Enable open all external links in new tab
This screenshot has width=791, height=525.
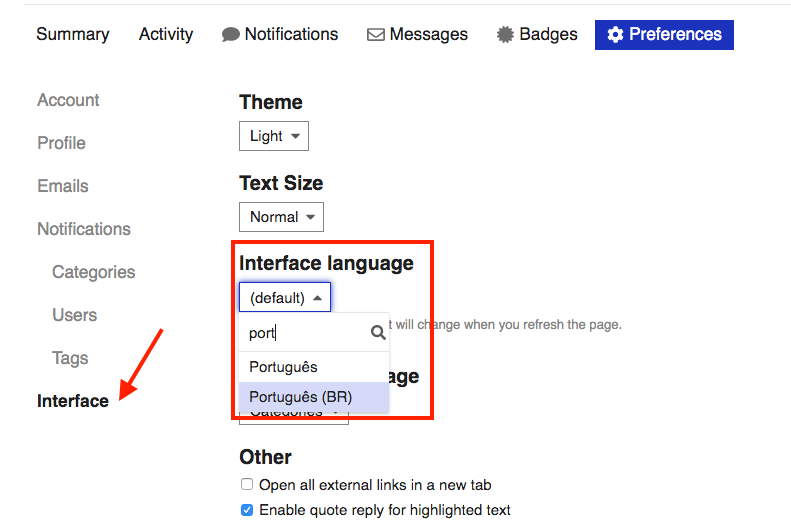[x=247, y=485]
